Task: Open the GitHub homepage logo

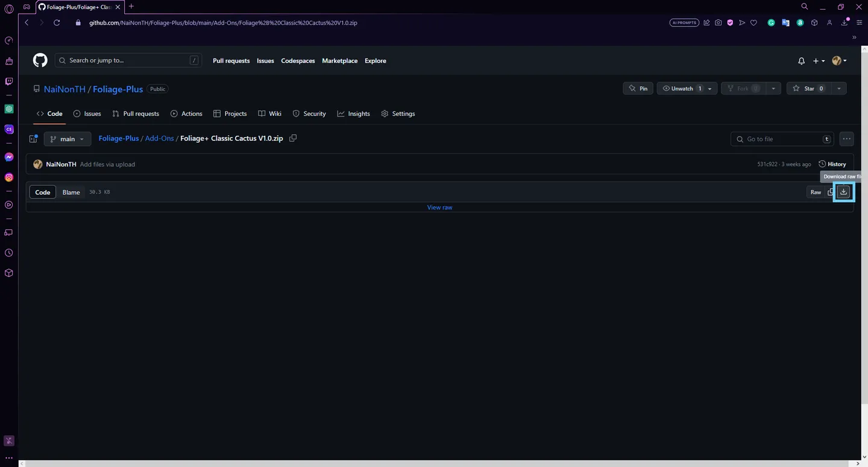Action: [x=40, y=60]
